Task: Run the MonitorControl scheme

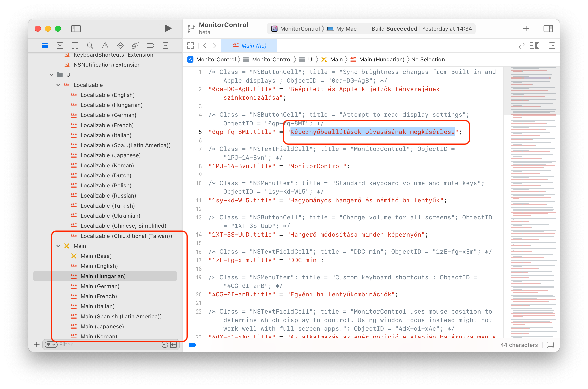Action: [x=168, y=28]
